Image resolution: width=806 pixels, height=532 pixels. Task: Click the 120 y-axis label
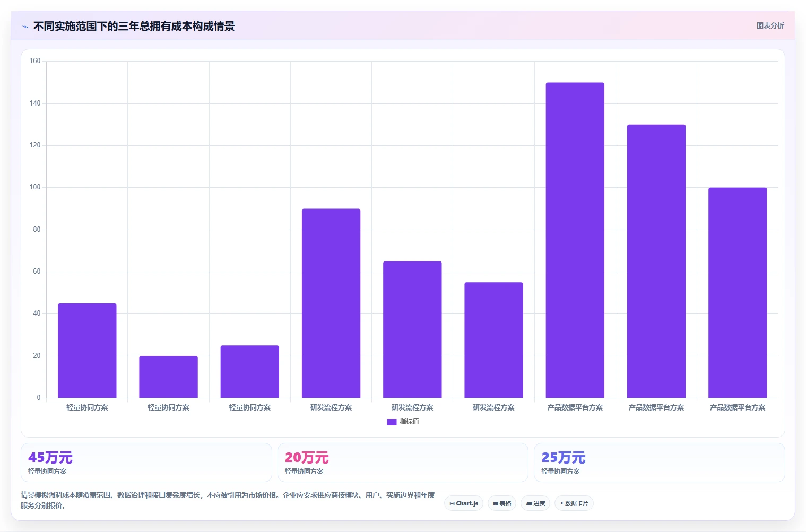click(x=35, y=145)
